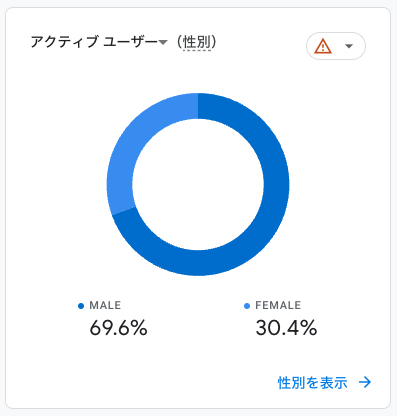Image resolution: width=397 pixels, height=416 pixels.
Task: Click the MALE legend label
Action: point(105,305)
